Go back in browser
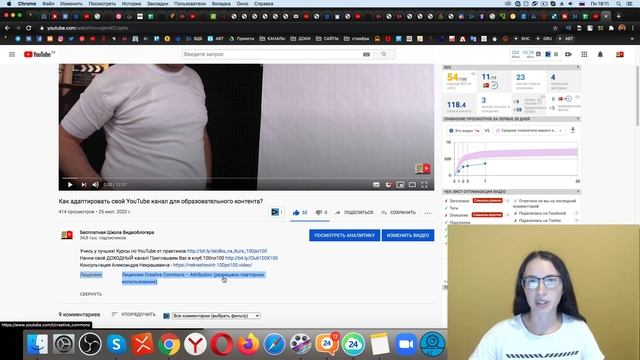This screenshot has height=360, width=640. [x=7, y=28]
